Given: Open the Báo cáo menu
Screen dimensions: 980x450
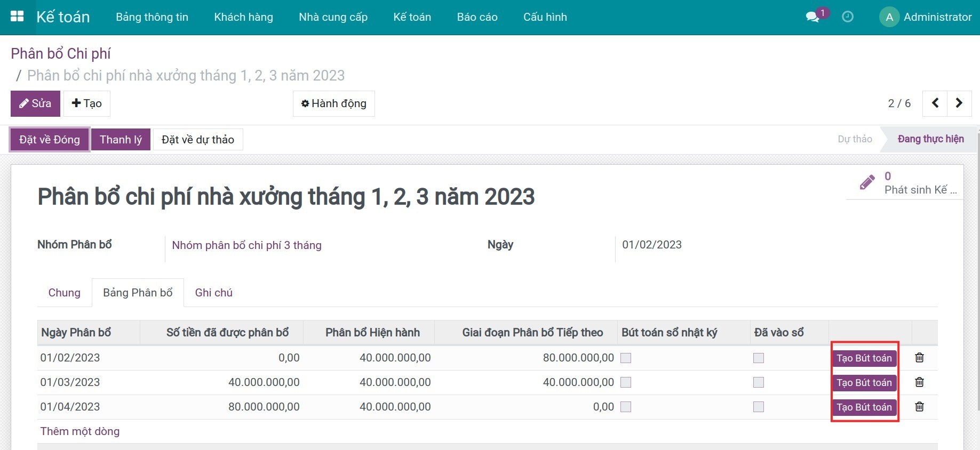Looking at the screenshot, I should pos(477,17).
